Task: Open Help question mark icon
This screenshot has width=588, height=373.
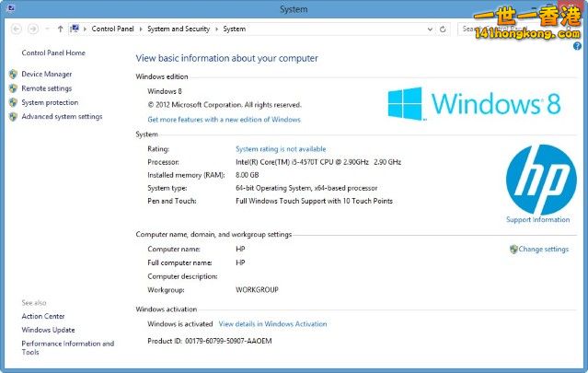Action: click(x=577, y=46)
